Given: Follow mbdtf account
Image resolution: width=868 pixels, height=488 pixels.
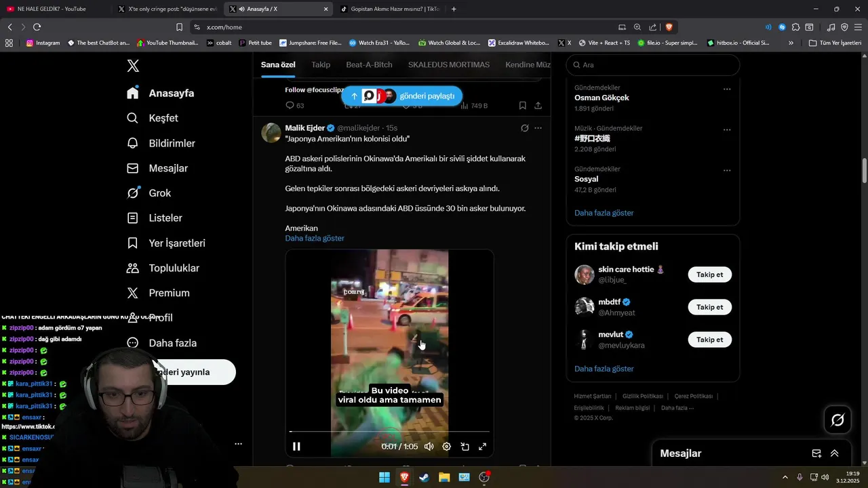Looking at the screenshot, I should tap(710, 307).
